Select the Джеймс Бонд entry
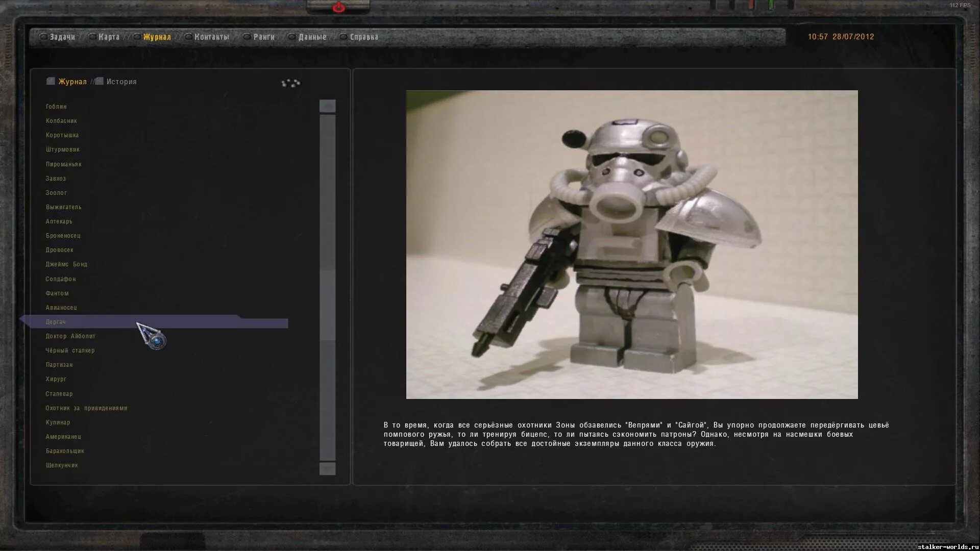Viewport: 980px width, 551px height. 66,264
